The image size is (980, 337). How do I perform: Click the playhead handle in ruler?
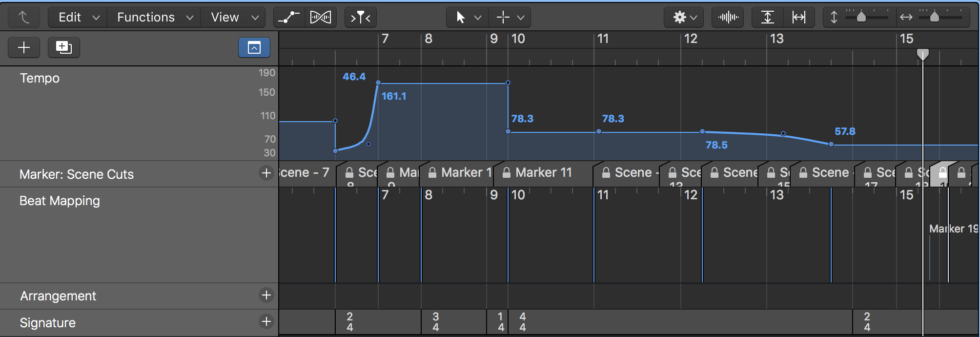coord(922,55)
